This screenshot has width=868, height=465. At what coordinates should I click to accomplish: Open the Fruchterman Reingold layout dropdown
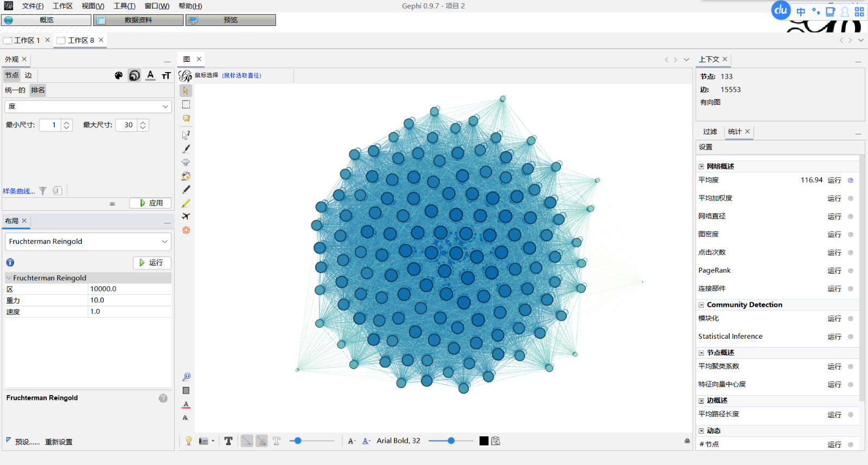[x=88, y=241]
